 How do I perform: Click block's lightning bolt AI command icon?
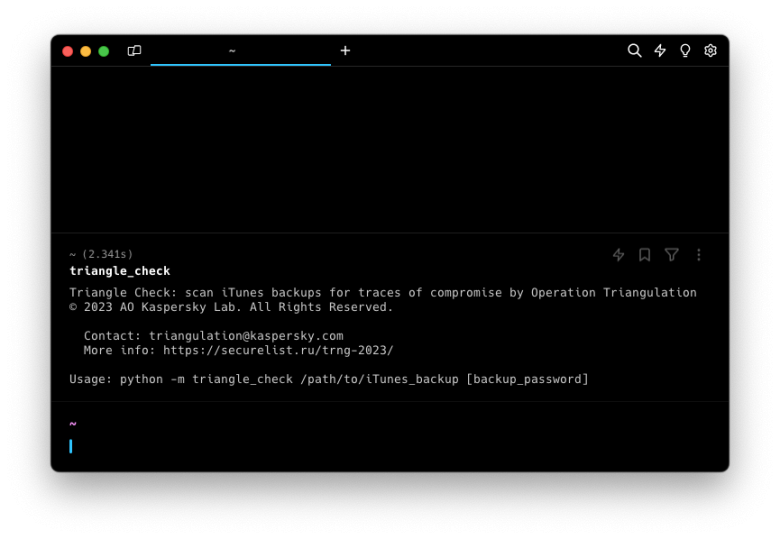618,255
